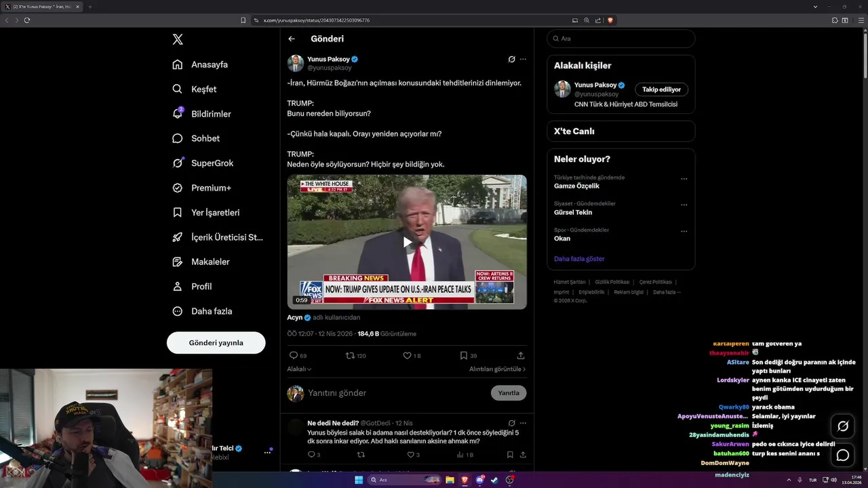
Task: Click the Yanıtla button
Action: click(x=509, y=393)
